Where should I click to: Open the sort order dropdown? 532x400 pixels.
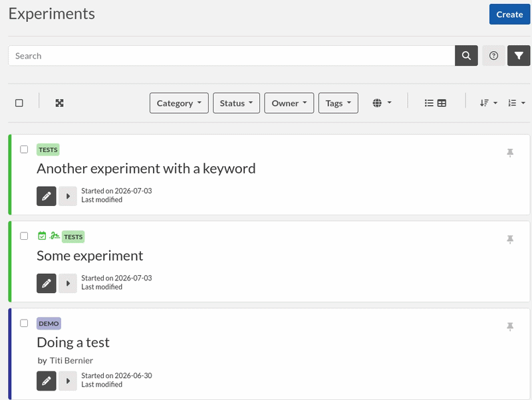tap(489, 103)
